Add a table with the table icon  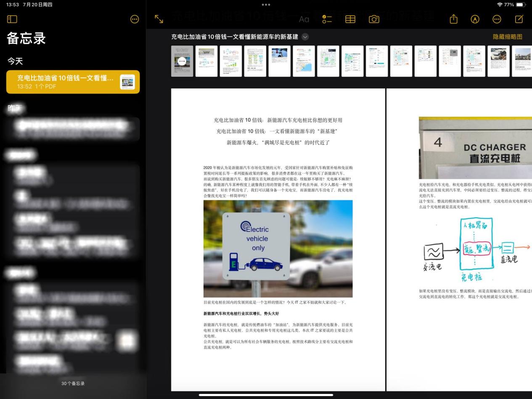click(x=350, y=19)
